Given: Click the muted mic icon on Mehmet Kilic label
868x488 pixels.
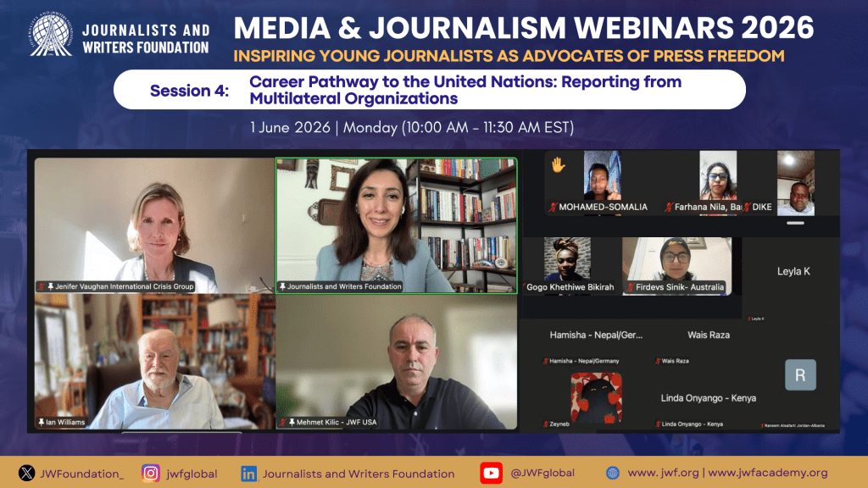Looking at the screenshot, I should tap(282, 422).
